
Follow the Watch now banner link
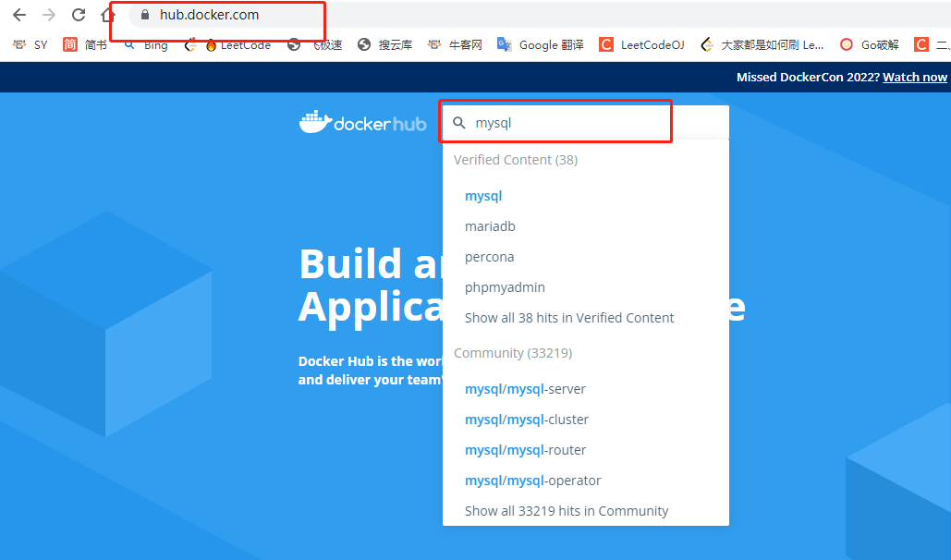click(x=915, y=77)
